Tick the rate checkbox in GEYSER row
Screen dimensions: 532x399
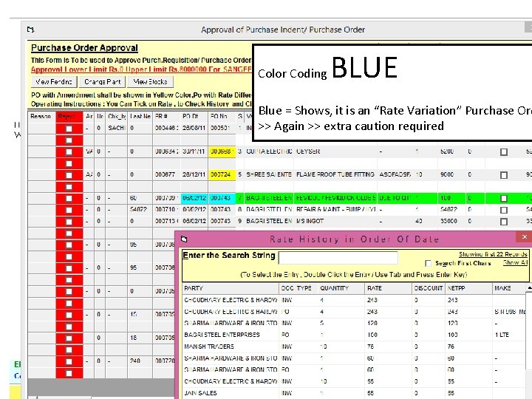504,152
